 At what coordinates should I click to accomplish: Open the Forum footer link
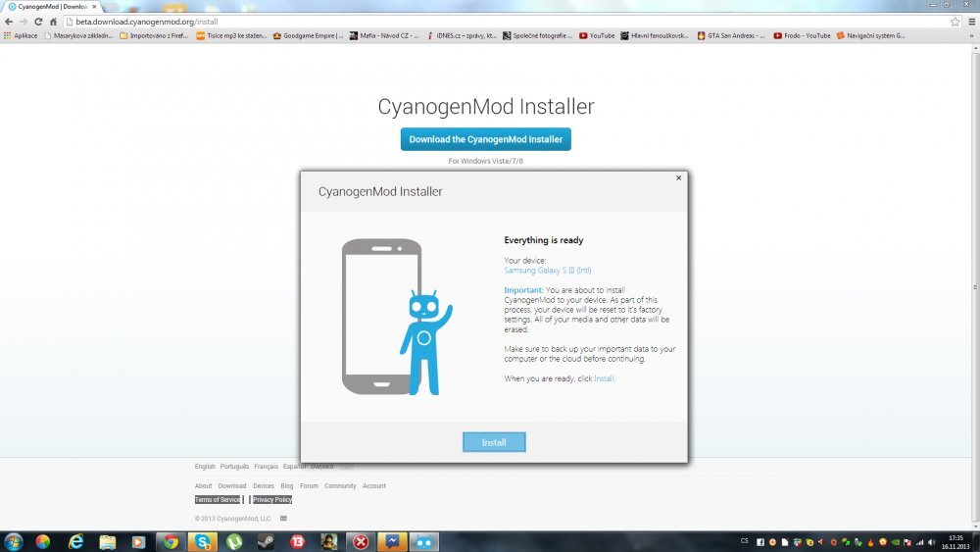309,485
